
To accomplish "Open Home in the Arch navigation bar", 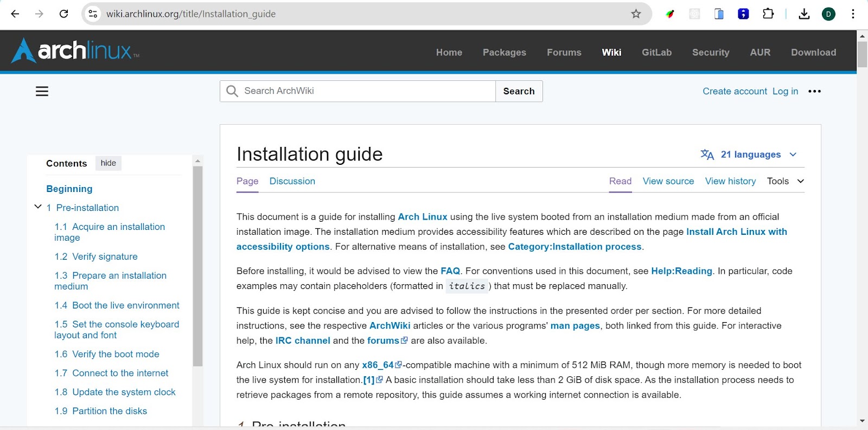I will (449, 53).
